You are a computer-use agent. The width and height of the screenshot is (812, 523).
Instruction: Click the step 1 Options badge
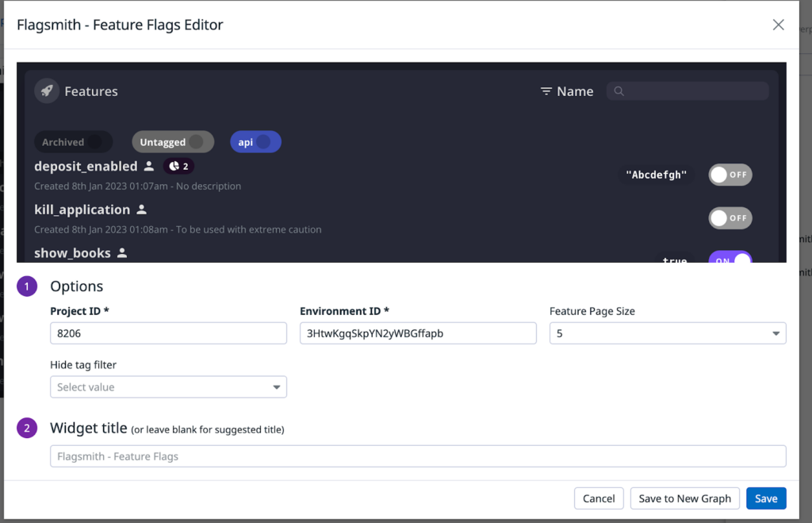pyautogui.click(x=26, y=285)
